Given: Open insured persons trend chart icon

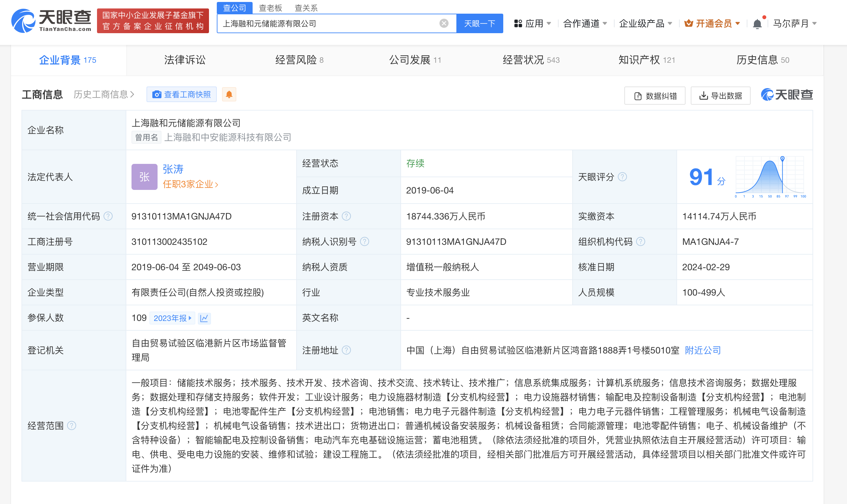Looking at the screenshot, I should pyautogui.click(x=204, y=318).
